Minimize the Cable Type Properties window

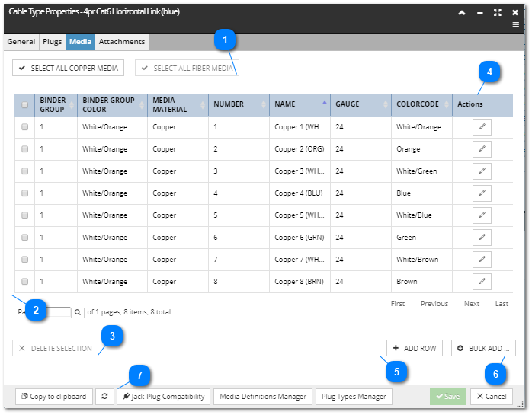(479, 13)
